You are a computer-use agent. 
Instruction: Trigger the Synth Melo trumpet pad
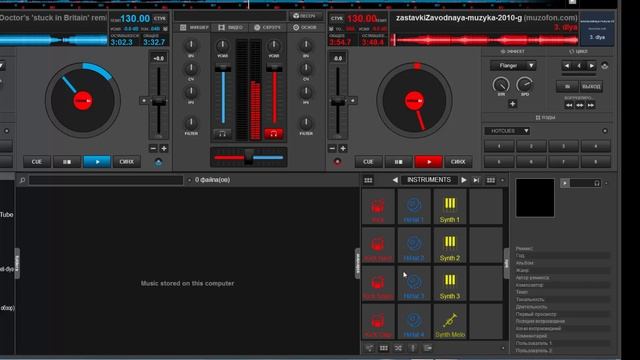tap(450, 322)
